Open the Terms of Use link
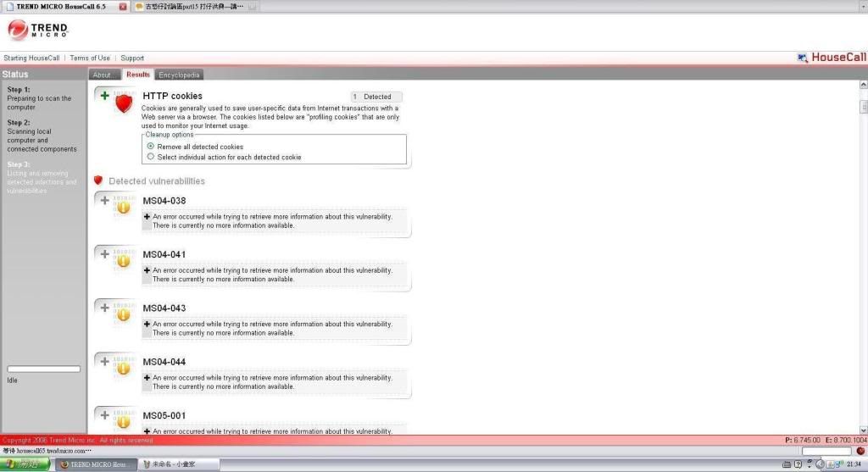This screenshot has height=472, width=868. (x=90, y=58)
